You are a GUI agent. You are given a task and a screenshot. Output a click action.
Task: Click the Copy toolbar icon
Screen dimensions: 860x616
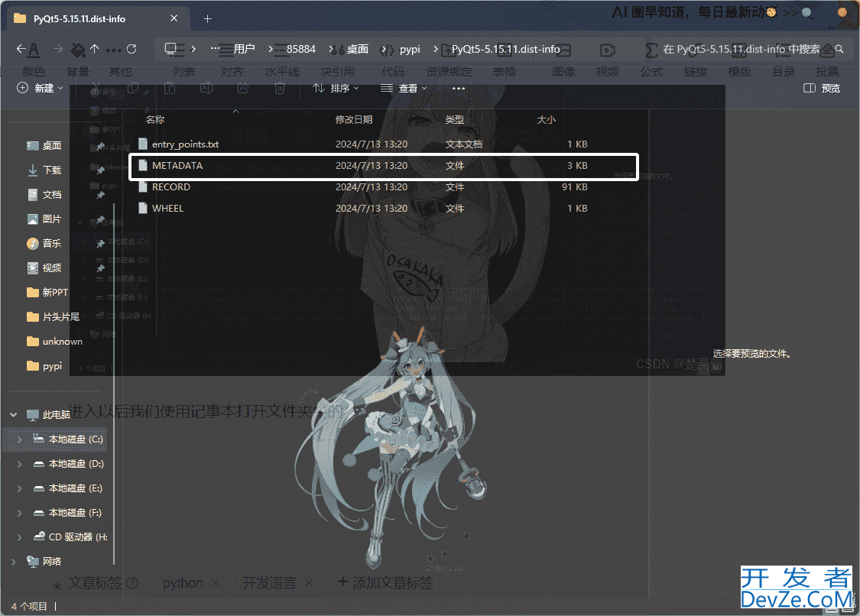pos(133,88)
